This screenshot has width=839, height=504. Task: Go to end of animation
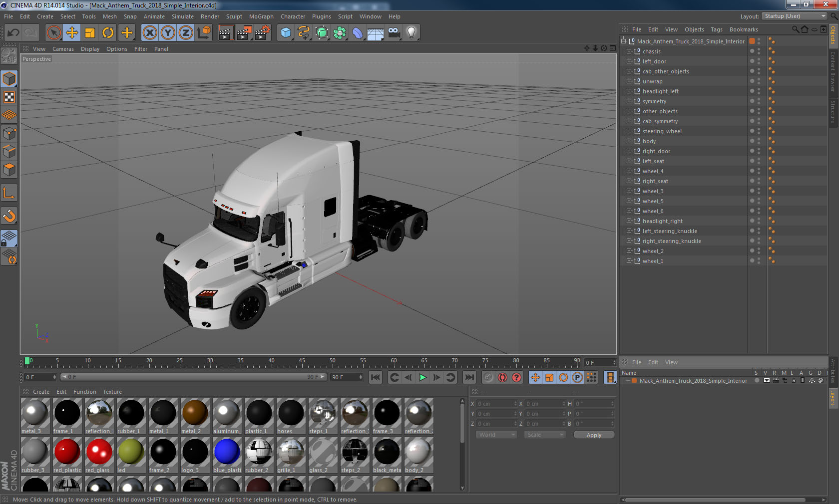click(x=469, y=377)
